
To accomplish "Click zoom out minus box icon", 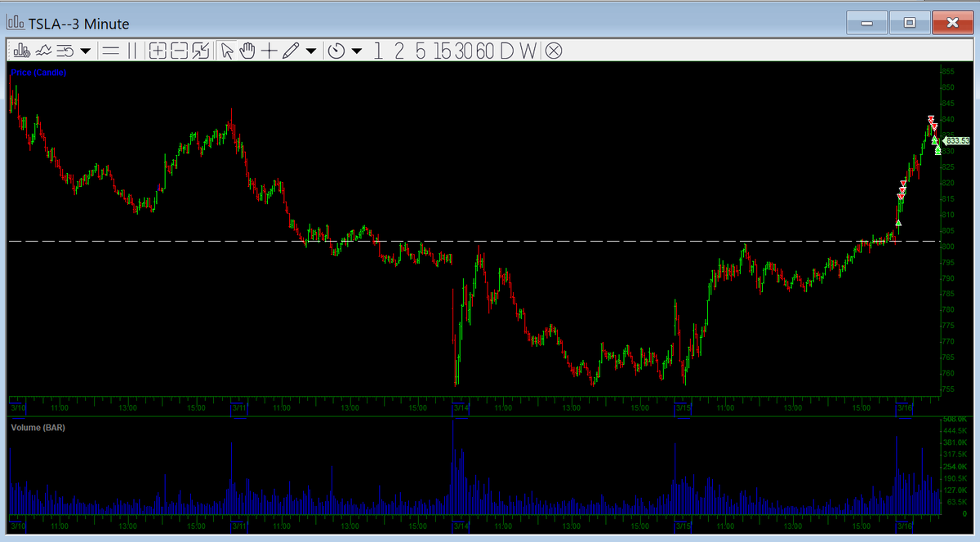I will tap(180, 51).
